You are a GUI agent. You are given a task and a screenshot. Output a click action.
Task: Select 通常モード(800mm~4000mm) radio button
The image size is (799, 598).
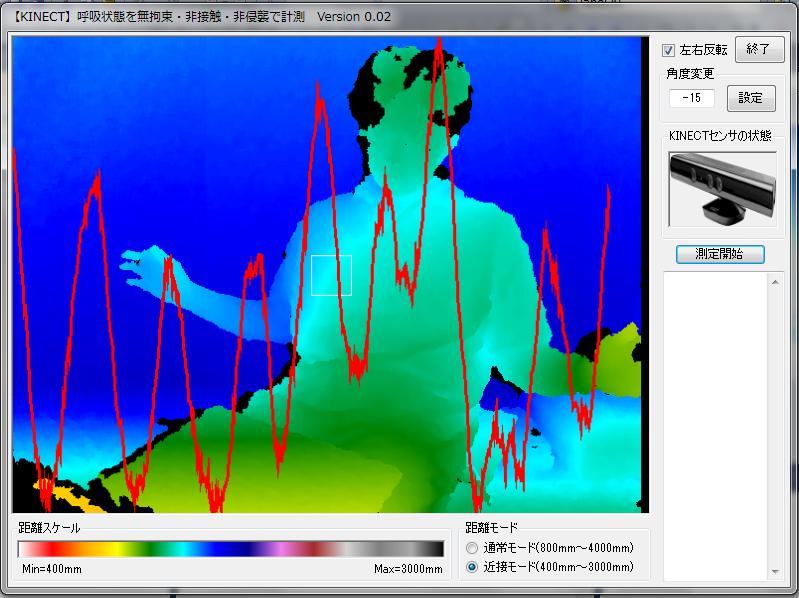tap(472, 548)
